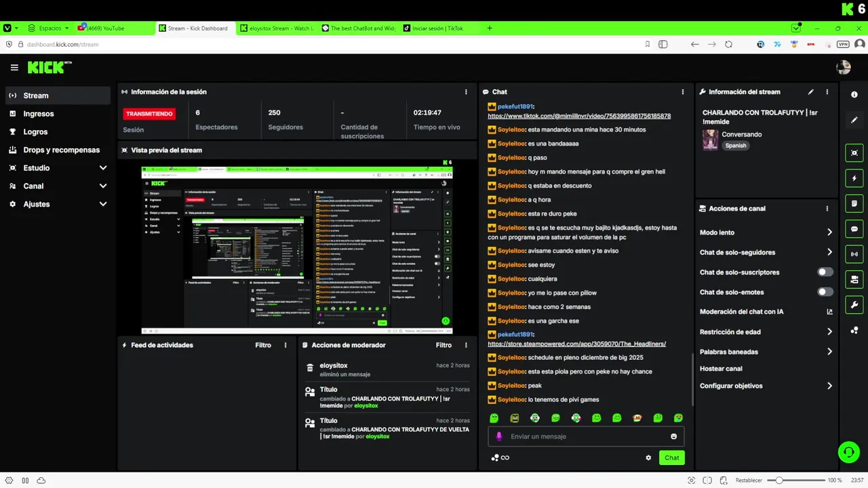Click the Enviar un mensaje input field
The height and width of the screenshot is (488, 868).
coord(587,436)
